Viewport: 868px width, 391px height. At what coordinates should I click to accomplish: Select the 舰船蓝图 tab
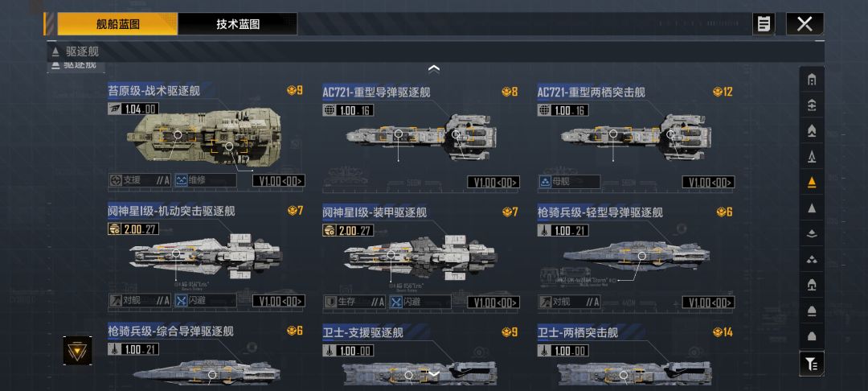tap(118, 24)
